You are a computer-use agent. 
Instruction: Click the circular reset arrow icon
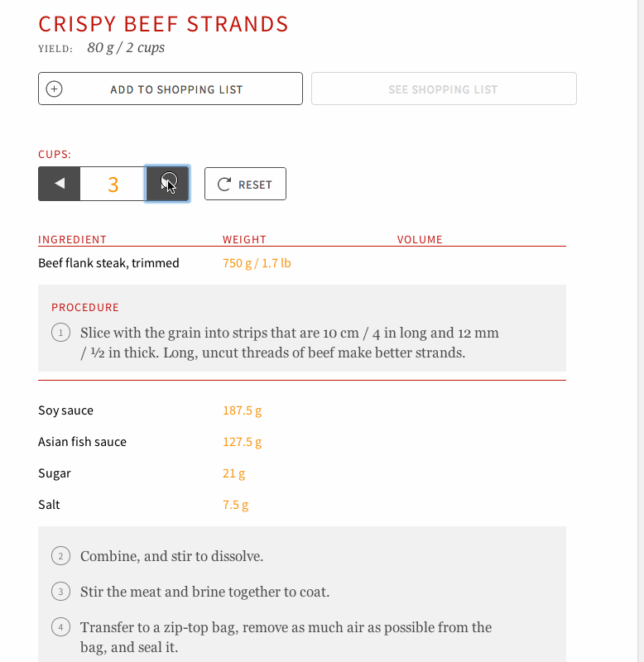coord(224,184)
